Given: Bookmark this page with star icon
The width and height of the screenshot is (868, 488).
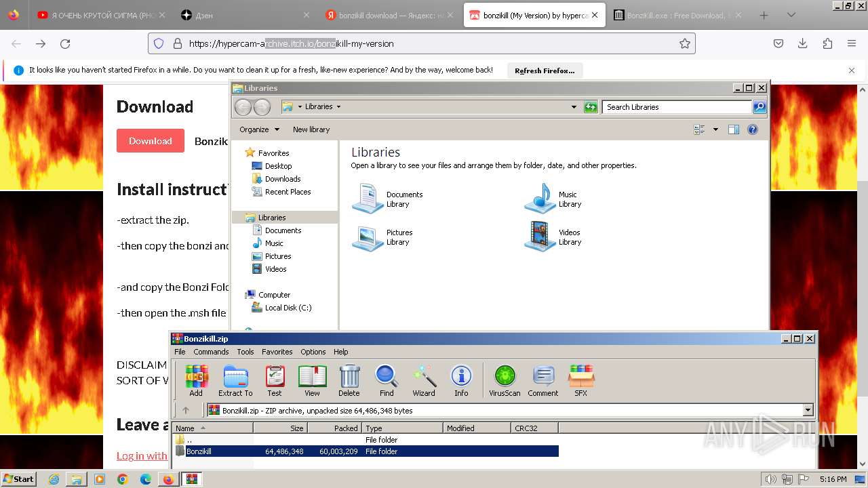Looking at the screenshot, I should (685, 43).
